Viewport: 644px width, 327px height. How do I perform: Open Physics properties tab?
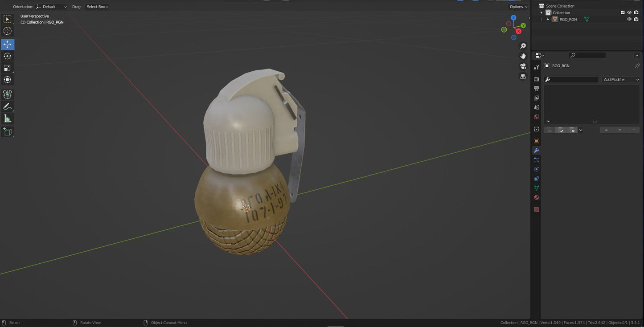[x=537, y=169]
